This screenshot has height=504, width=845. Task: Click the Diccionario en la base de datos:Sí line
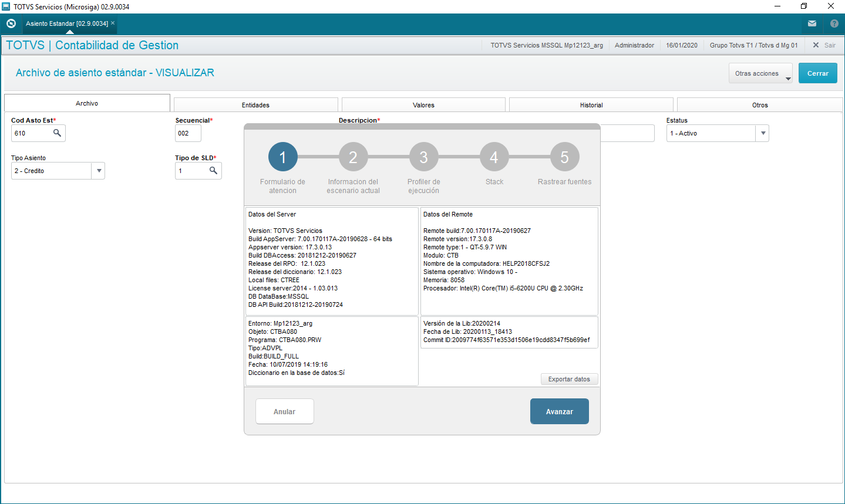point(297,373)
